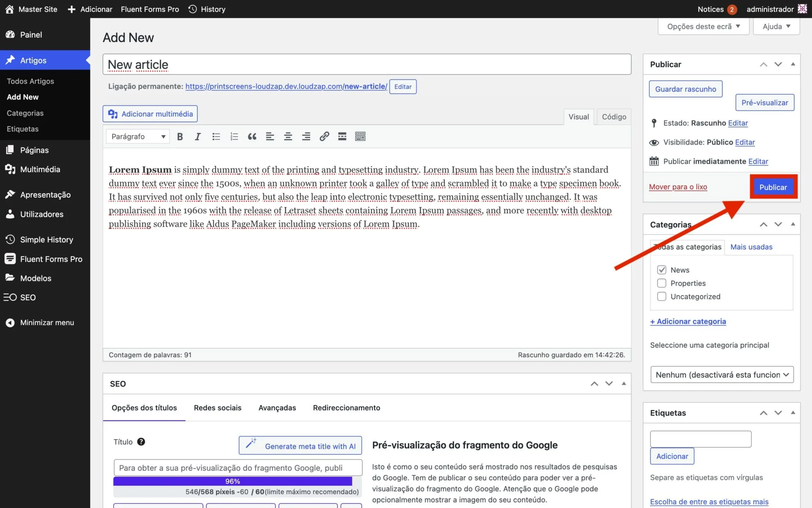The width and height of the screenshot is (812, 508).
Task: Check the Uncategorized category checkbox
Action: (x=662, y=296)
